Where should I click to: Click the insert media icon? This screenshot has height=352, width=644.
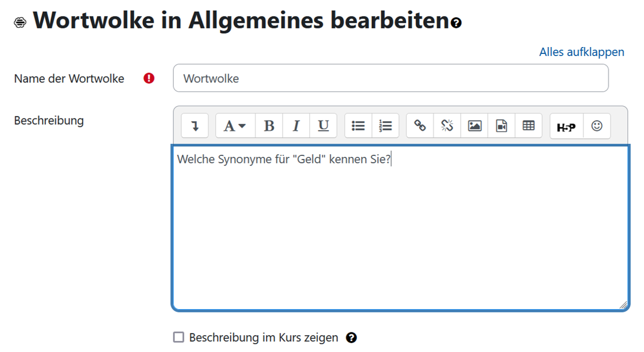(501, 125)
